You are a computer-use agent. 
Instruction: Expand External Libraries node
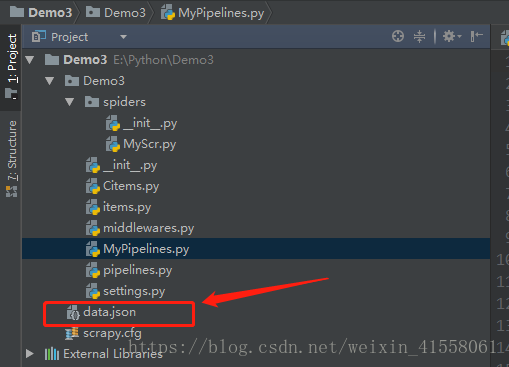(30, 354)
